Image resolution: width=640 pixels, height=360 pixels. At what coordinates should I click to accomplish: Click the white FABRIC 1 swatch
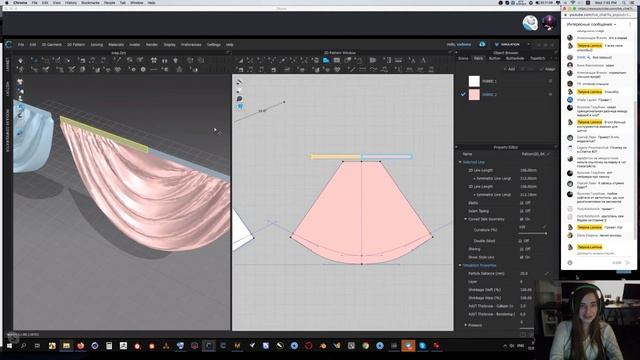(474, 81)
